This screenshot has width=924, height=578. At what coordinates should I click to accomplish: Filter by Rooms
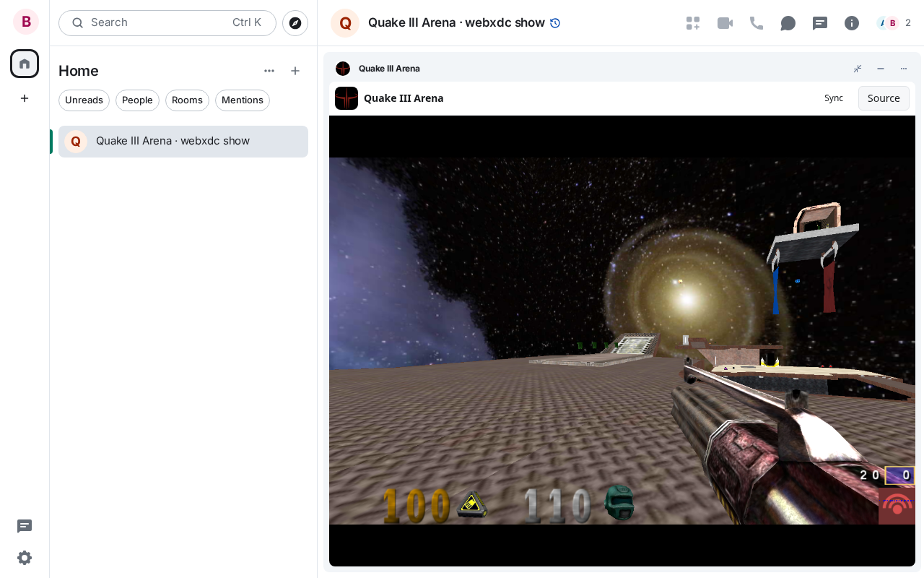point(187,100)
